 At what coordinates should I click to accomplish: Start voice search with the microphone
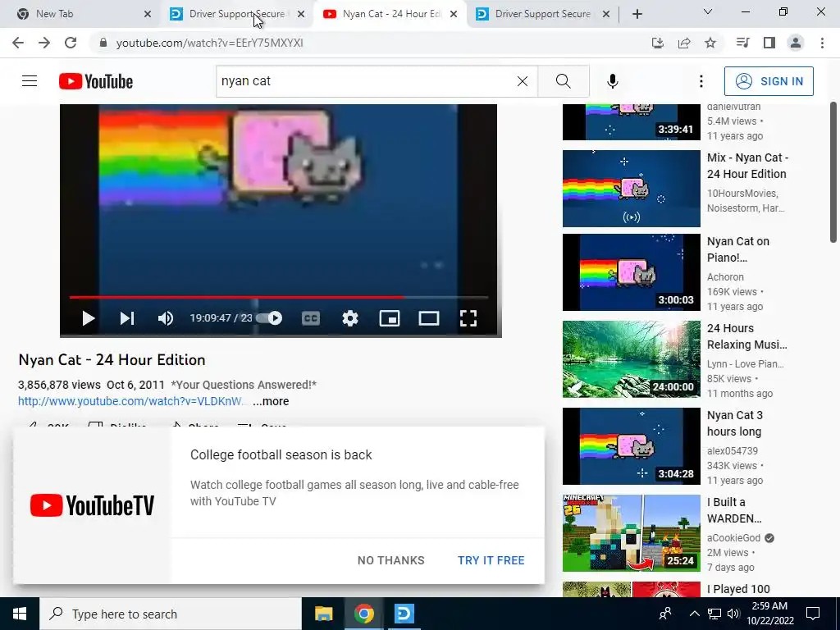[613, 81]
